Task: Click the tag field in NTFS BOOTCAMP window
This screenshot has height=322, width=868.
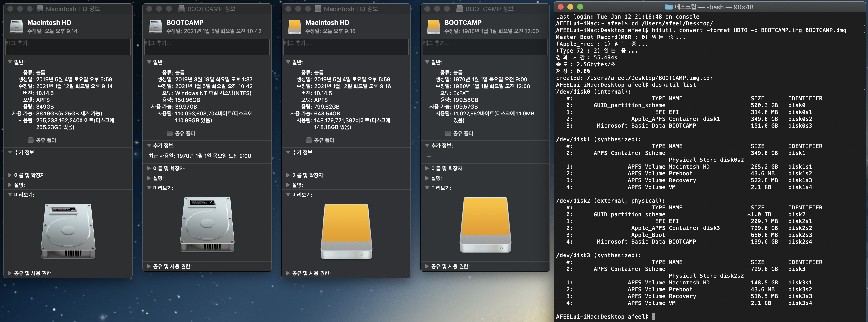Action: (207, 47)
